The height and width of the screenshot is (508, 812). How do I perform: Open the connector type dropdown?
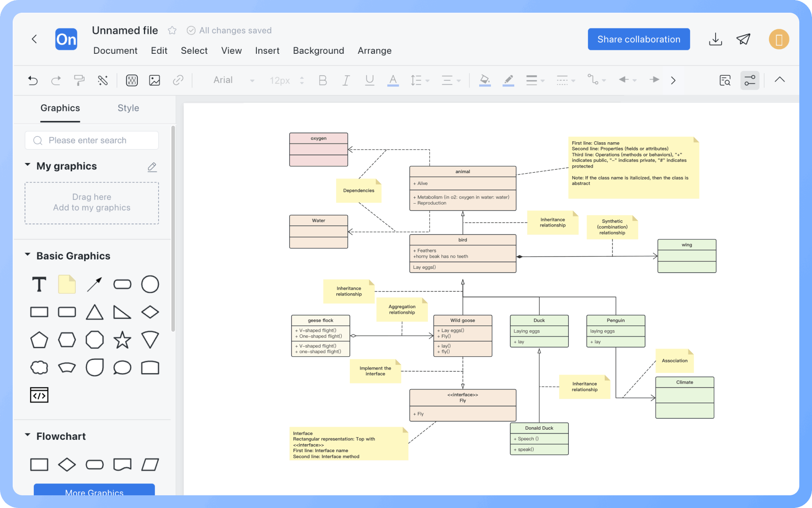tap(596, 80)
